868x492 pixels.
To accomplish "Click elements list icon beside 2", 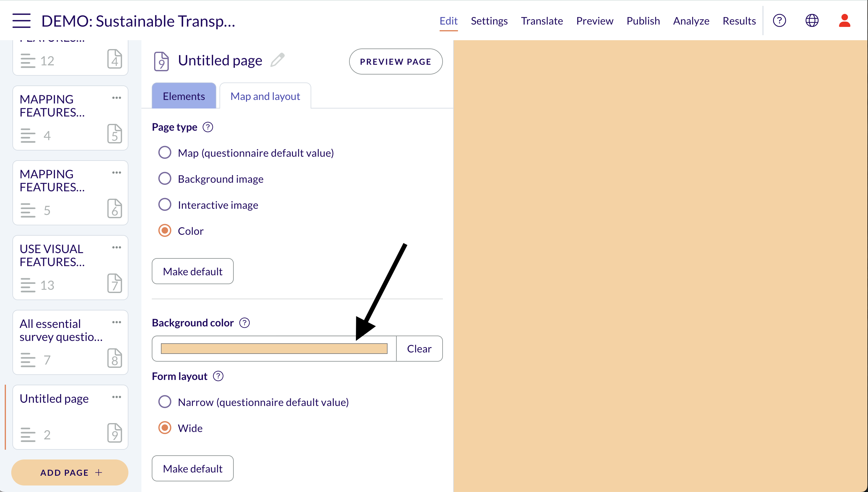I will click(28, 435).
